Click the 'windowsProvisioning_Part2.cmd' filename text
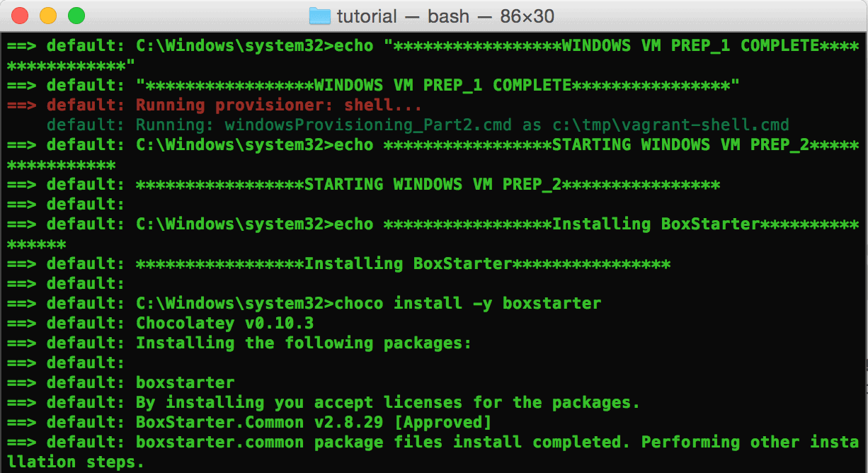Screen dimensions: 868x473 point(368,125)
